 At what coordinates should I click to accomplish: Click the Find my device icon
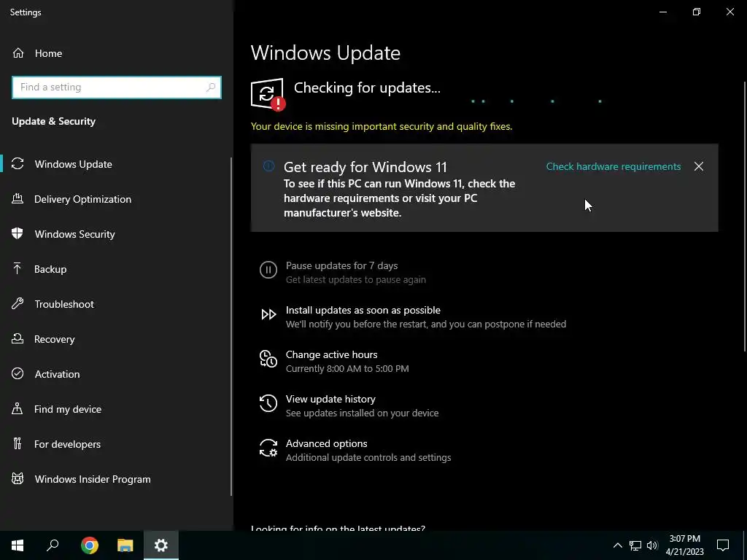click(18, 408)
